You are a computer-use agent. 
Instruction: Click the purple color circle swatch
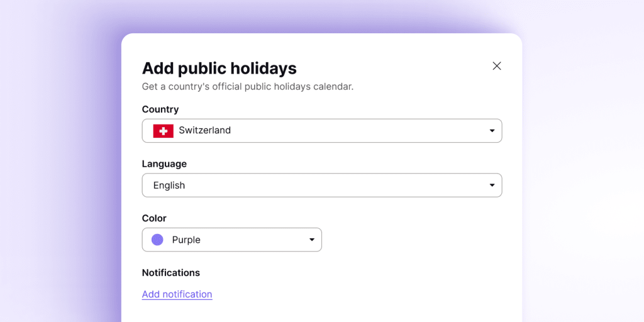click(x=157, y=240)
